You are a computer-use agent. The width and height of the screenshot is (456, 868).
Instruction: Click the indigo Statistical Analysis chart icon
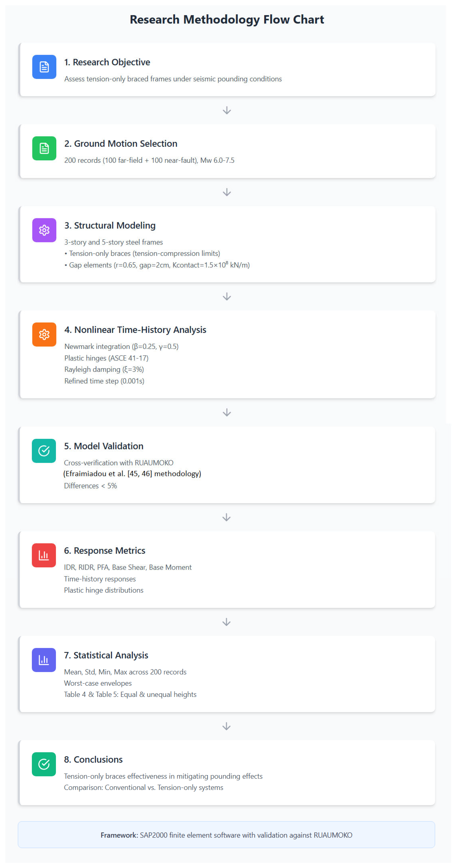coord(44,660)
